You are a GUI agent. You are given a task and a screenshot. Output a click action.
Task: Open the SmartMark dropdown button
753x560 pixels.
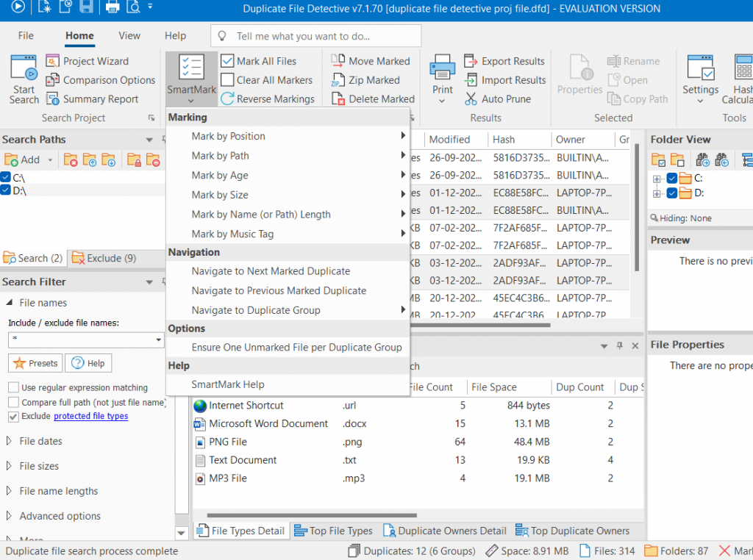pos(192,79)
